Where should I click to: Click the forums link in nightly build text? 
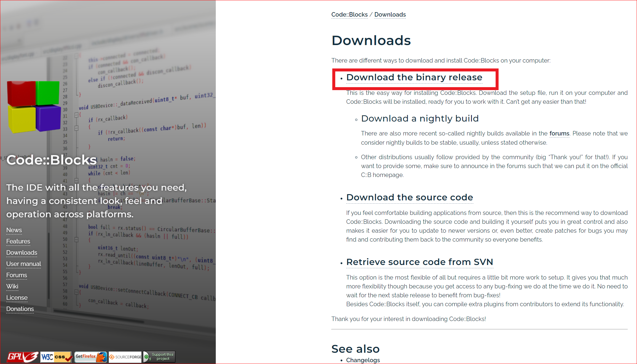click(x=559, y=133)
